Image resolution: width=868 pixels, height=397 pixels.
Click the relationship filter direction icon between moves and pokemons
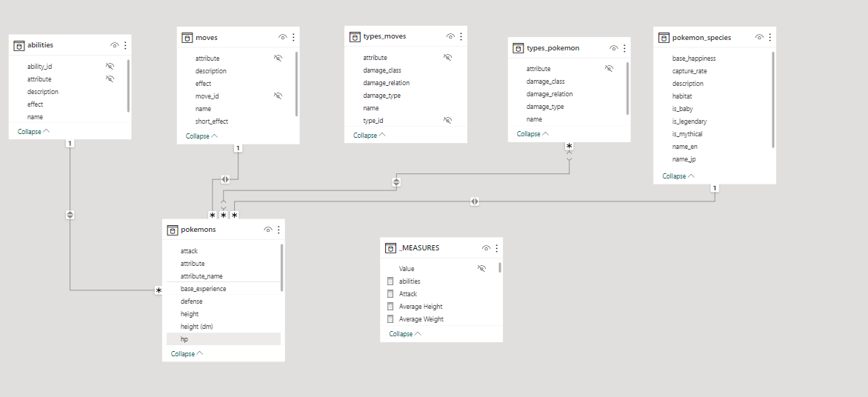pyautogui.click(x=225, y=179)
